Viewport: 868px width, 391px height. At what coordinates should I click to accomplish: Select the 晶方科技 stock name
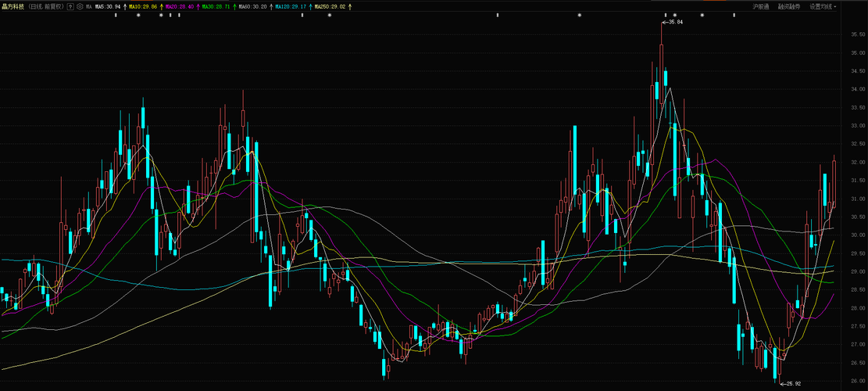click(13, 6)
